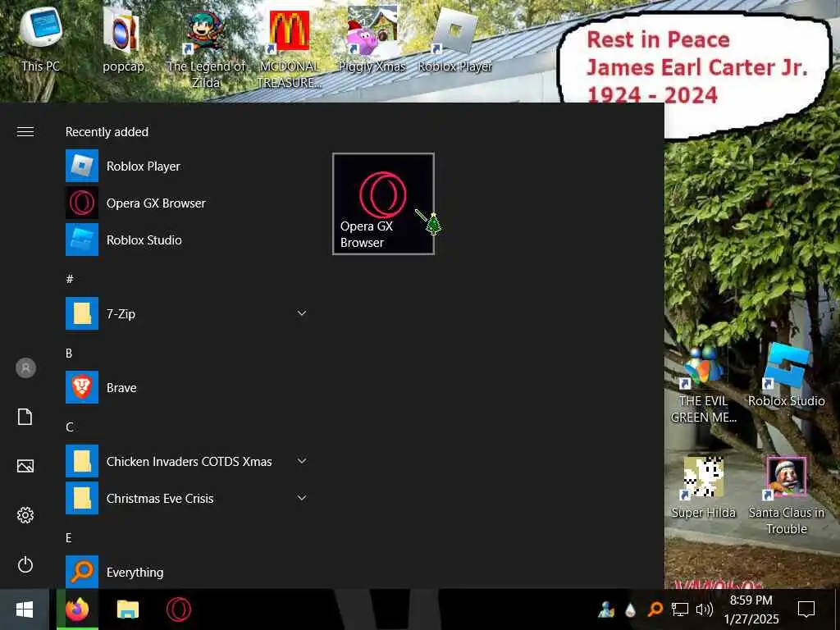The height and width of the screenshot is (630, 840).
Task: Select The Legend of Zilda desktop shortcut
Action: (206, 48)
